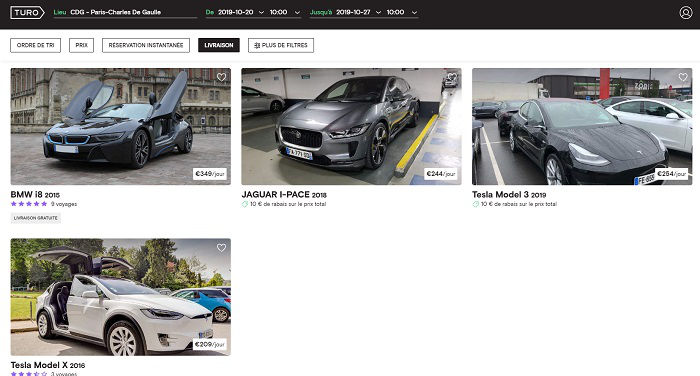Viewport: 700px width, 376px height.
Task: Open the start date 2019-10-20 dropdown
Action: pos(241,13)
